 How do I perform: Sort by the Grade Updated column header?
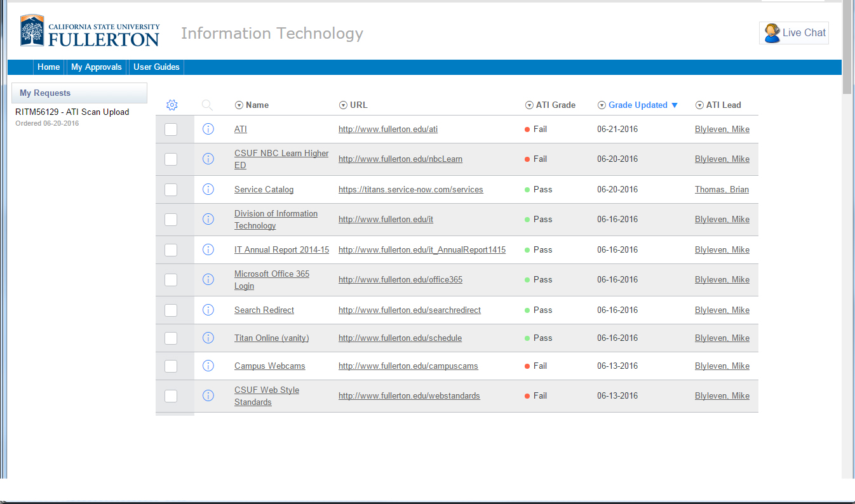point(638,105)
